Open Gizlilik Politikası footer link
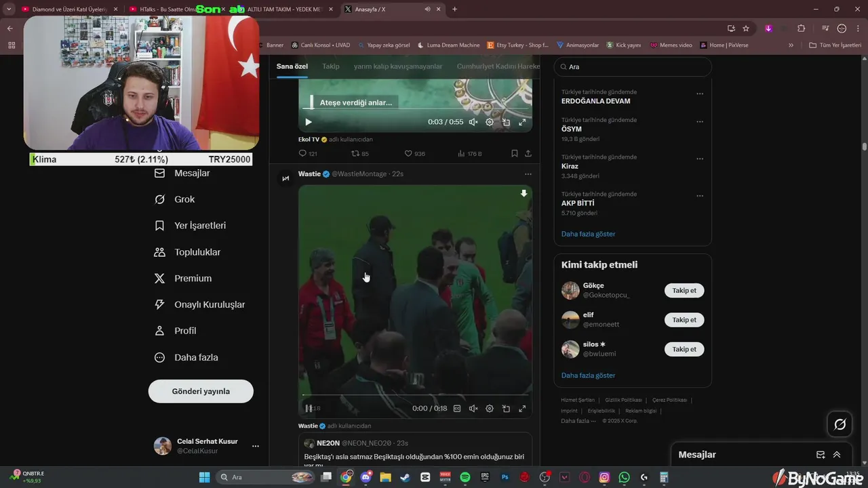Image resolution: width=868 pixels, height=488 pixels. point(623,400)
